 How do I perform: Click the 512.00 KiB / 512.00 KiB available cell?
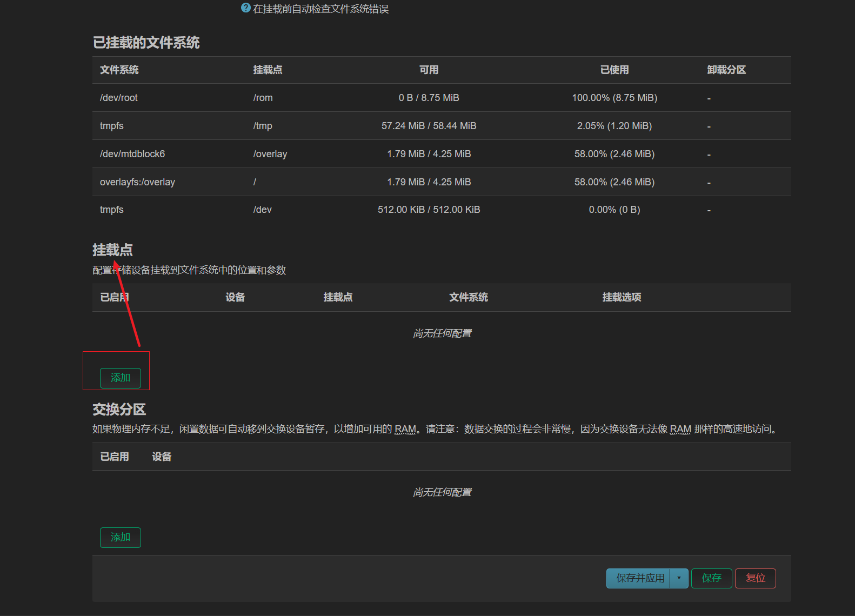(429, 210)
